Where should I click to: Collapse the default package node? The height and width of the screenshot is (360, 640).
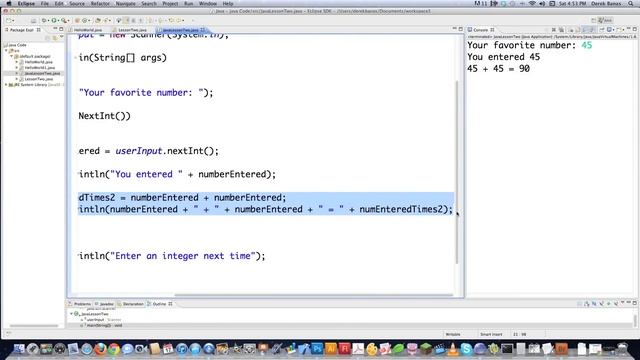[x=12, y=56]
